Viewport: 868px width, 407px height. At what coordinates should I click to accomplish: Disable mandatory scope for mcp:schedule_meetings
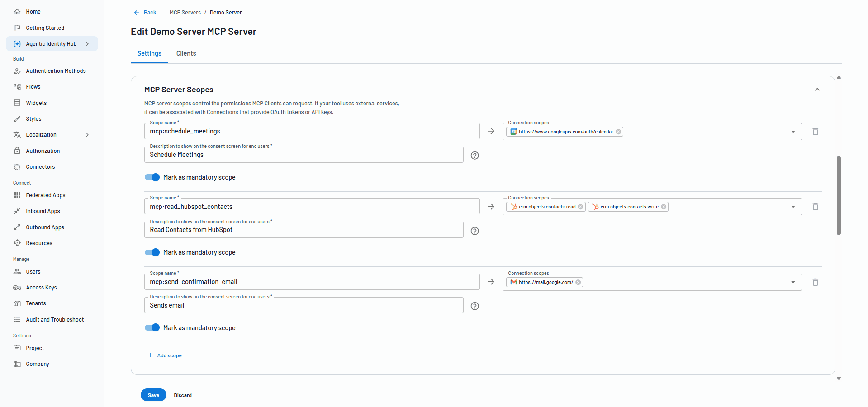152,177
